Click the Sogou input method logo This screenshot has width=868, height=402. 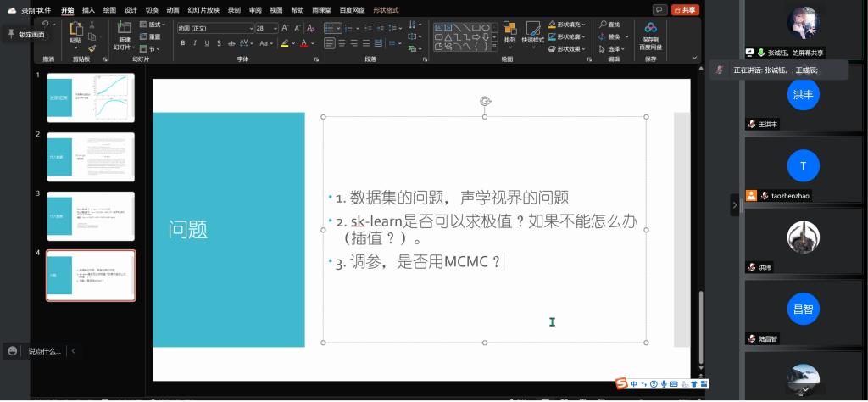tap(621, 384)
